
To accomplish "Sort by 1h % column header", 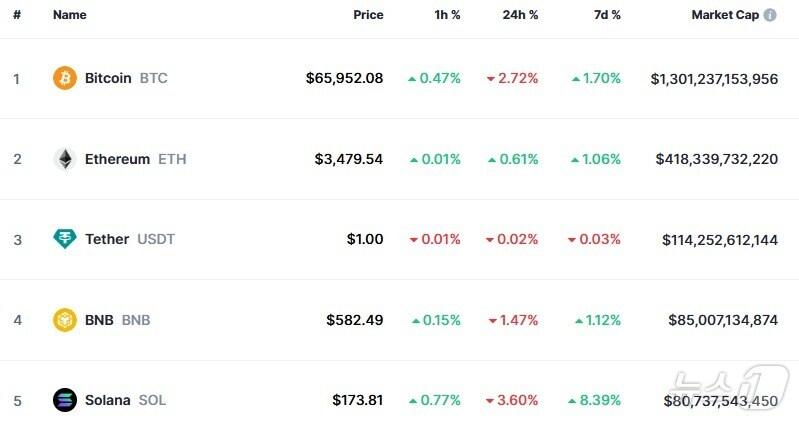I will coord(445,15).
